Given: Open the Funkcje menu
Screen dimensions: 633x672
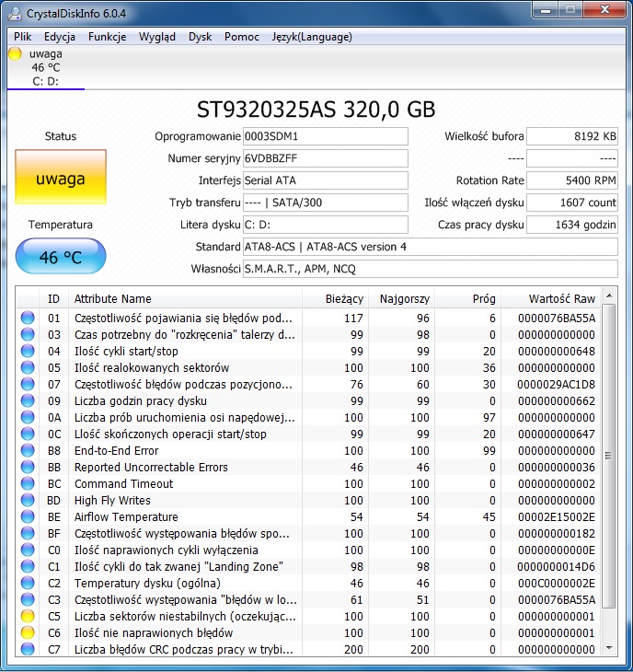Looking at the screenshot, I should (x=107, y=37).
